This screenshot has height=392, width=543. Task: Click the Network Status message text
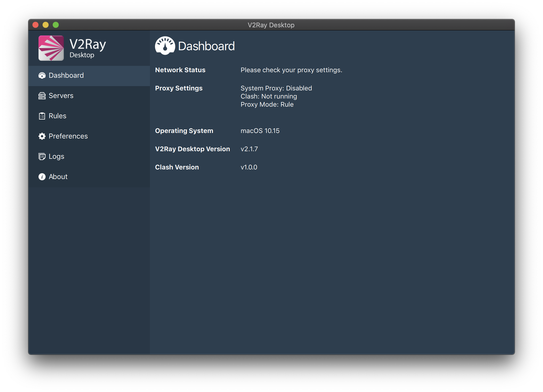pos(291,70)
